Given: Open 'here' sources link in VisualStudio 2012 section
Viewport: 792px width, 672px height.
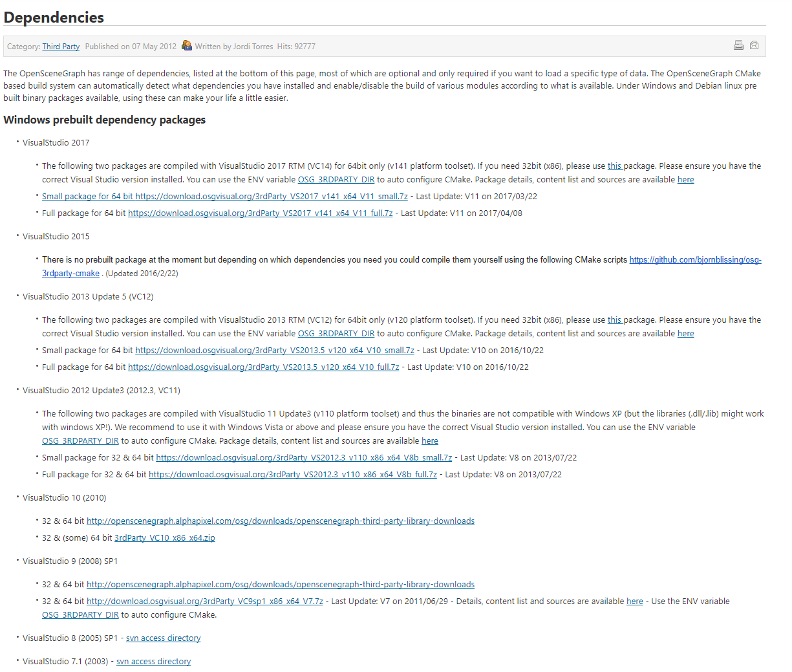Looking at the screenshot, I should [430, 441].
